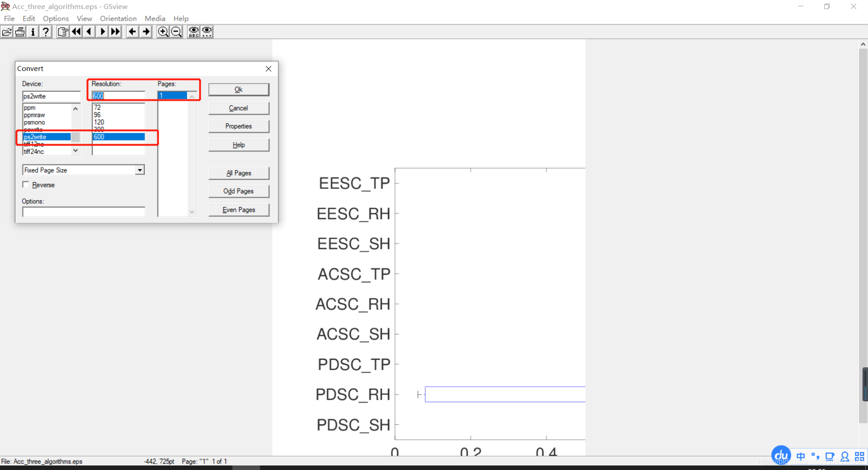Open the Orientation menu
The height and width of the screenshot is (470, 868).
[x=118, y=19]
